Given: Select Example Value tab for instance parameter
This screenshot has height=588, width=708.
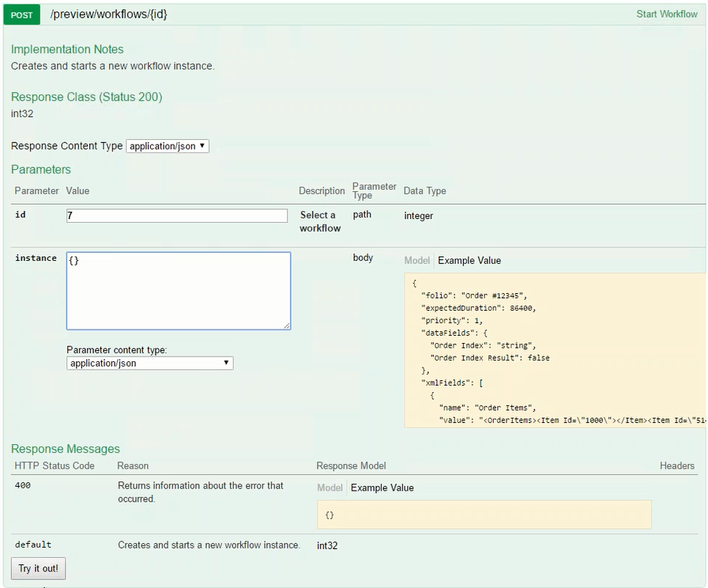Looking at the screenshot, I should click(469, 261).
